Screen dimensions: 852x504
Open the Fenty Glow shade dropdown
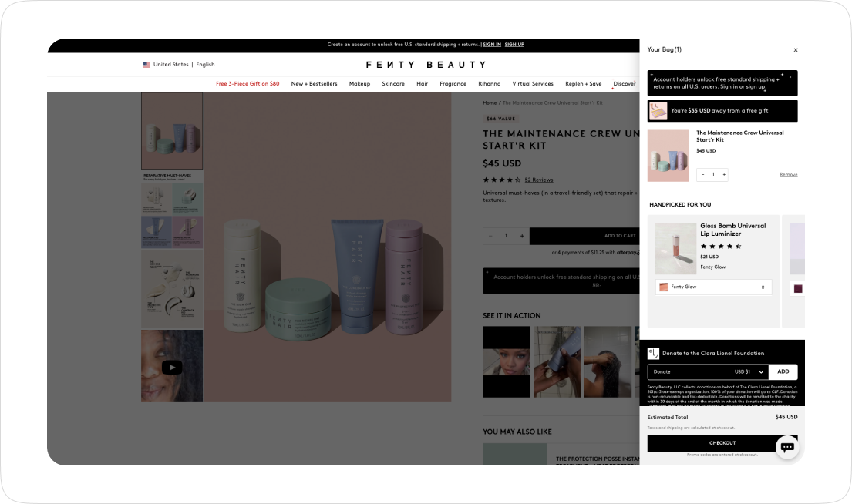pyautogui.click(x=714, y=287)
